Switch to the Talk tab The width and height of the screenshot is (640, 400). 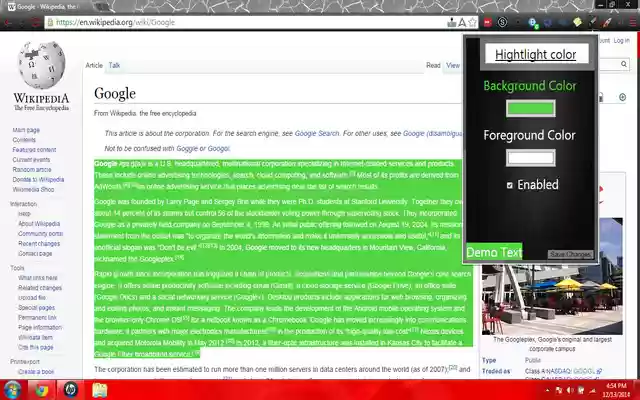coord(114,65)
